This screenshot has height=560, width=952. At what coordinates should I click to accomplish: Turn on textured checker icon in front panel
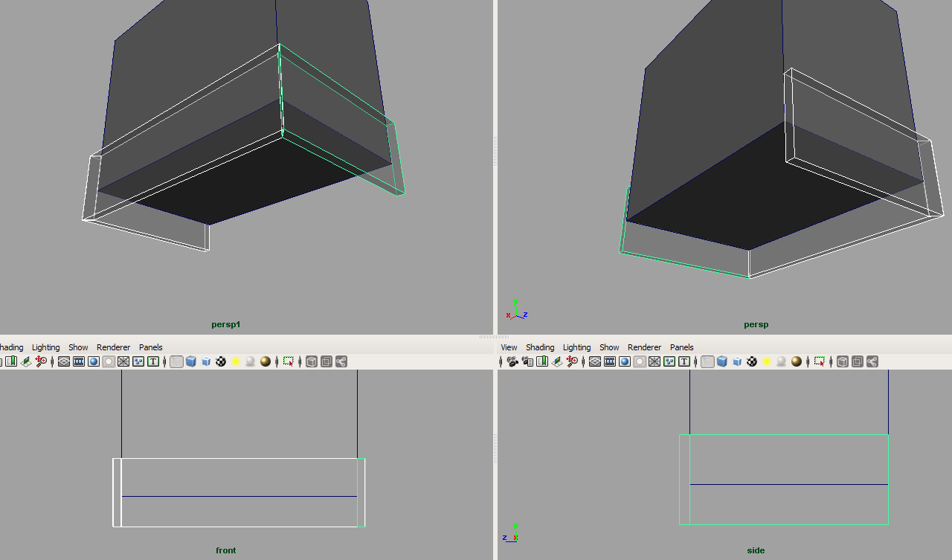point(221,361)
